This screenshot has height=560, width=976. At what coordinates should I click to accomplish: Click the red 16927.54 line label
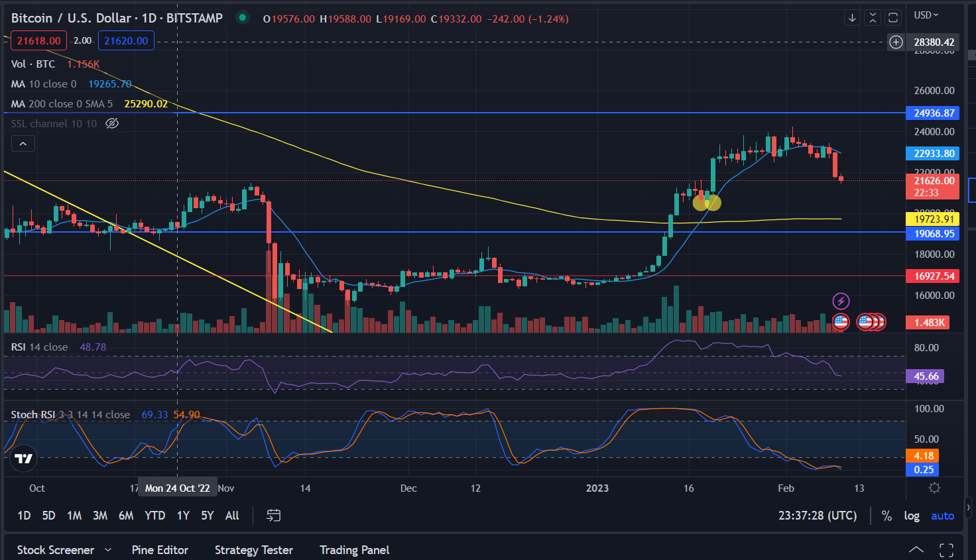[933, 276]
